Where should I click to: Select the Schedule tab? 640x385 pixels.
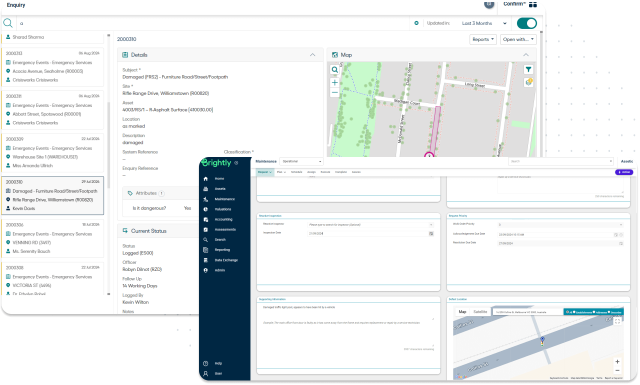pos(296,172)
